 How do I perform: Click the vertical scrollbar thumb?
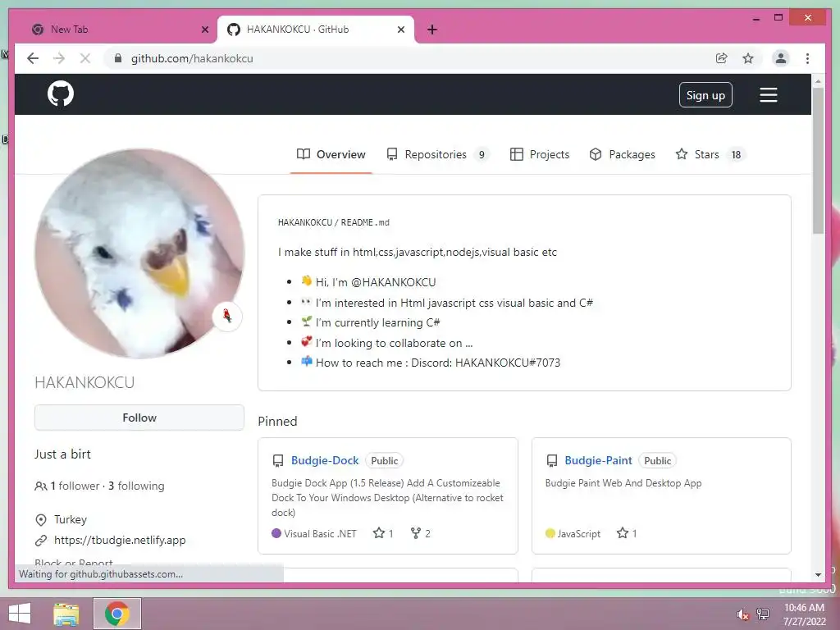pyautogui.click(x=818, y=161)
